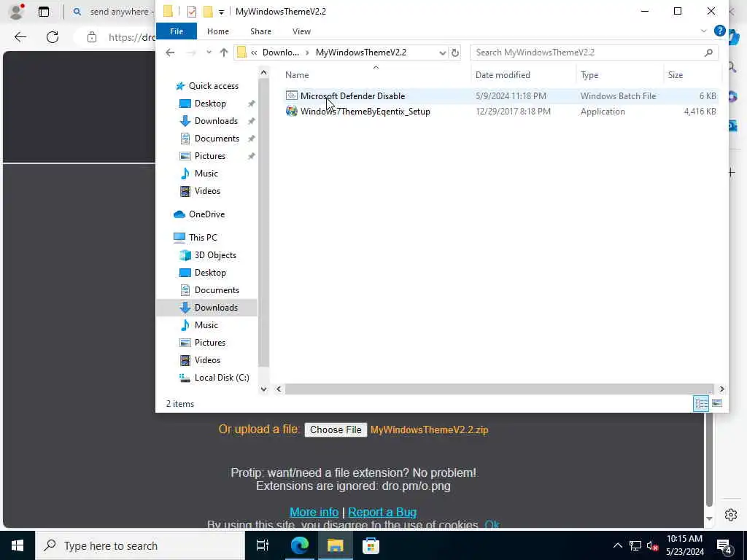747x560 pixels.
Task: Click navigation pane scroll down arrow
Action: (x=263, y=389)
